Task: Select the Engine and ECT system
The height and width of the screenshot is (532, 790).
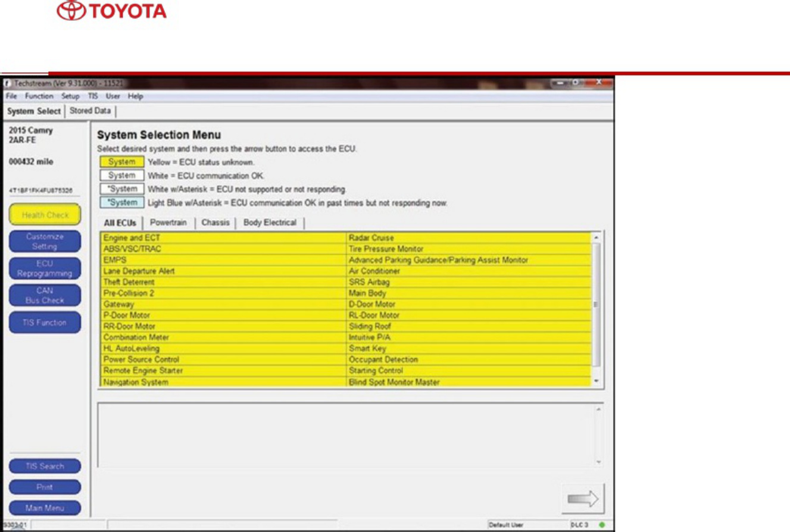Action: pos(223,237)
